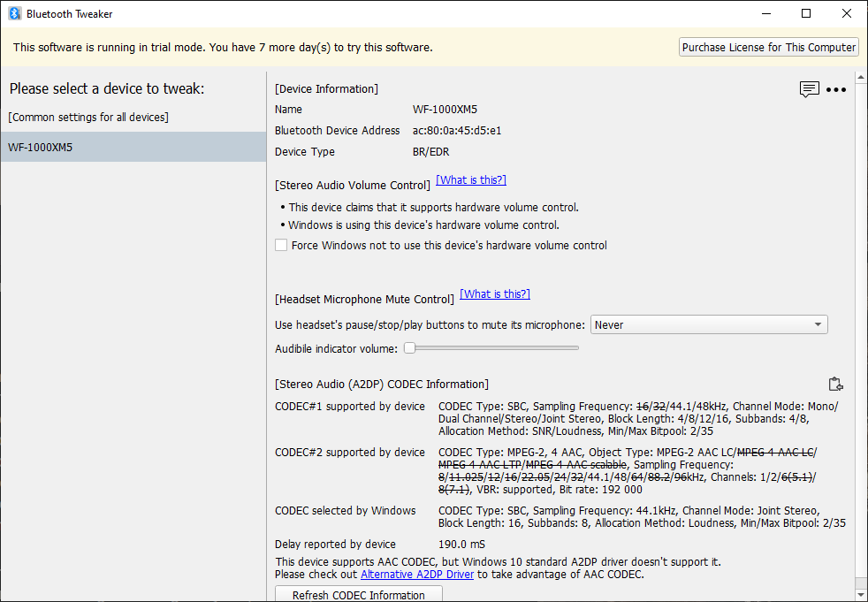Open the microphone mute buttons dropdown showing Never

pyautogui.click(x=709, y=324)
